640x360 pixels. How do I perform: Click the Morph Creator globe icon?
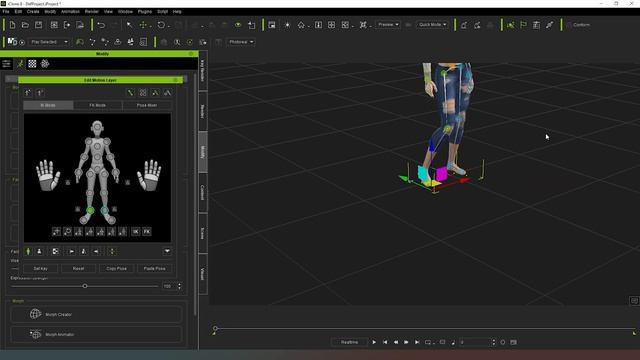click(x=36, y=314)
